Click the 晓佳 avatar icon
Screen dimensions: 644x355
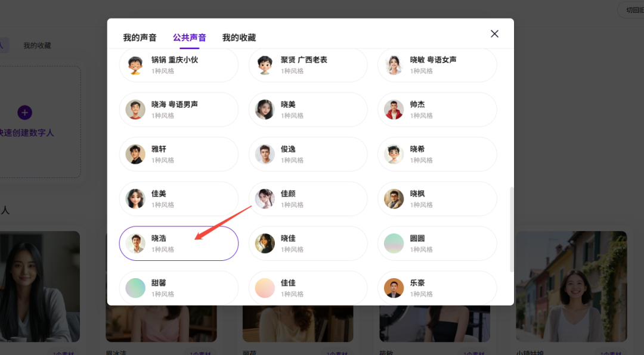265,244
